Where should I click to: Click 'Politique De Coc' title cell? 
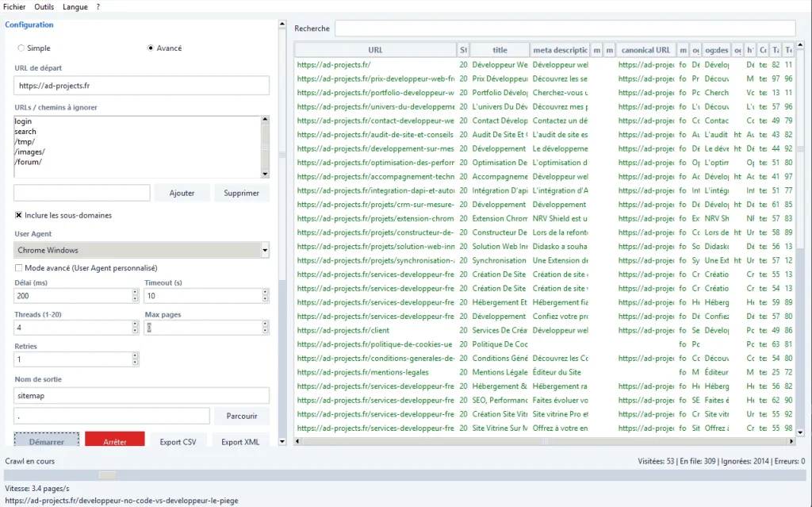click(x=500, y=344)
